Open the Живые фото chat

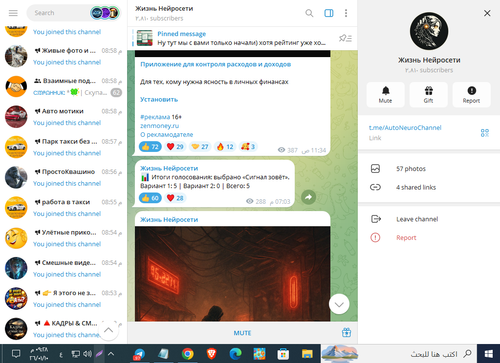pyautogui.click(x=63, y=56)
